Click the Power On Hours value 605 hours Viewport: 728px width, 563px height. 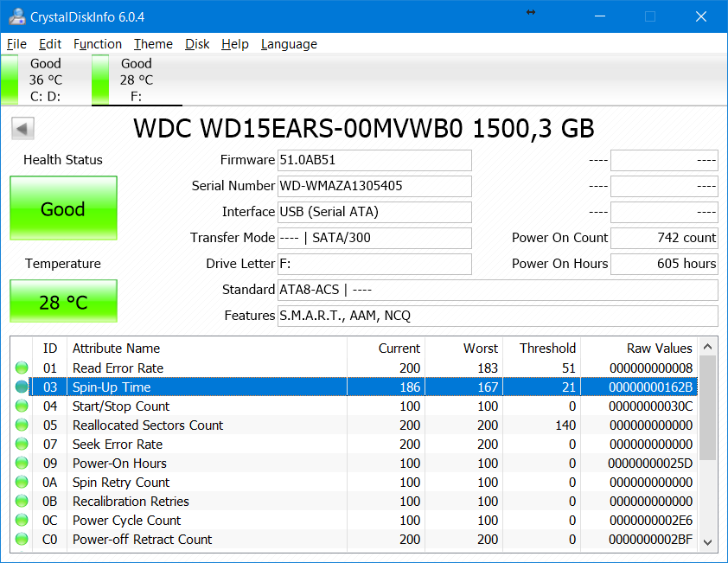664,265
